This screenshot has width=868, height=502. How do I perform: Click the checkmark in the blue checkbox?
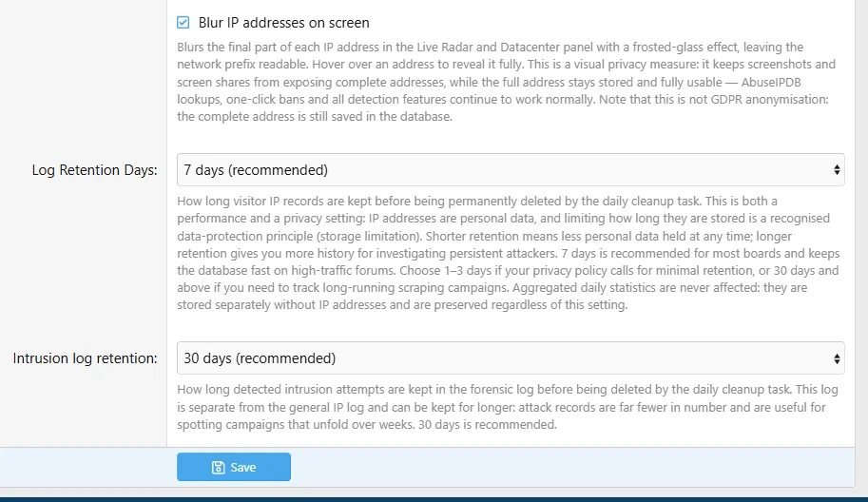(183, 23)
